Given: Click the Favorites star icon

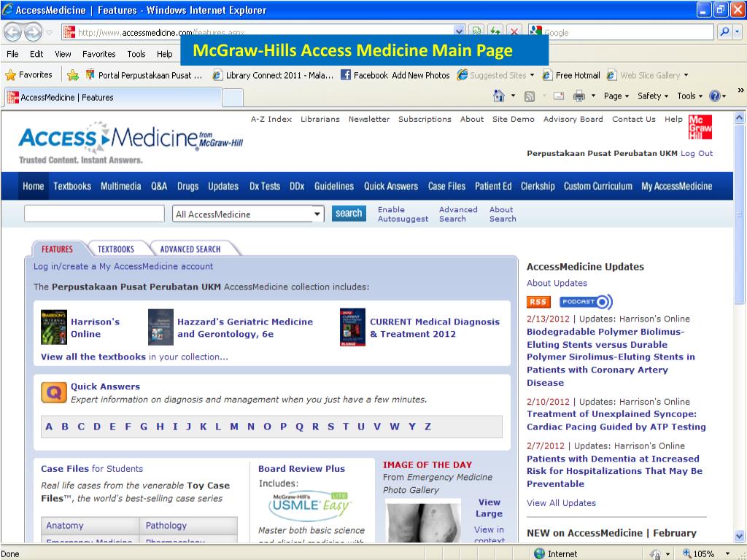Looking at the screenshot, I should (x=10, y=75).
